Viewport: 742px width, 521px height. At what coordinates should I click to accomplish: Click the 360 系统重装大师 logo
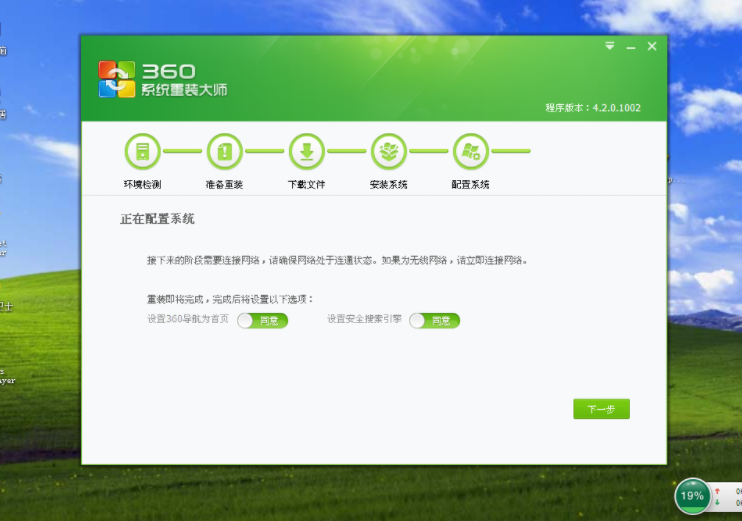pyautogui.click(x=163, y=79)
